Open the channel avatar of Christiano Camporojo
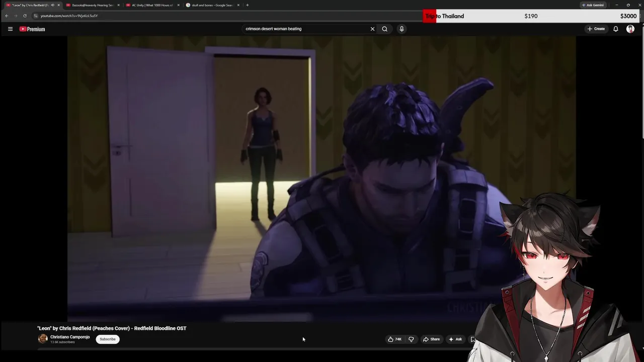The width and height of the screenshot is (644, 362). coord(43,339)
